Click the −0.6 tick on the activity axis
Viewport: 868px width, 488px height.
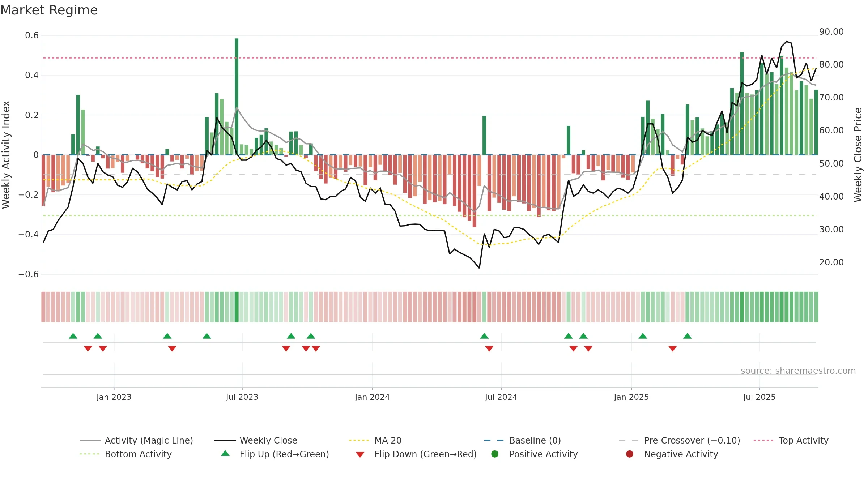[x=29, y=274]
